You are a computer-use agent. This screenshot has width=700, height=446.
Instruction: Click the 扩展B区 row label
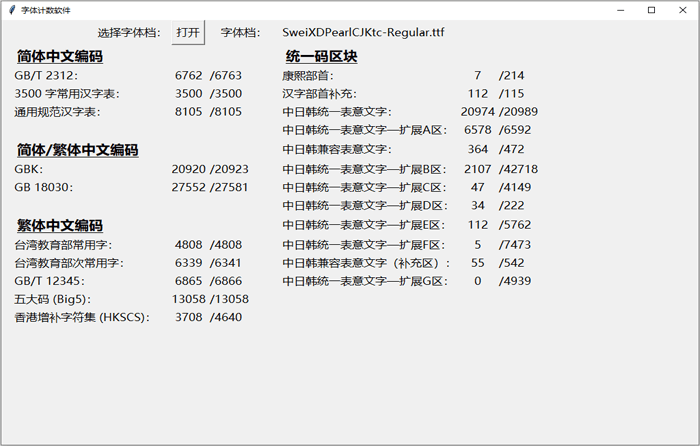364,169
